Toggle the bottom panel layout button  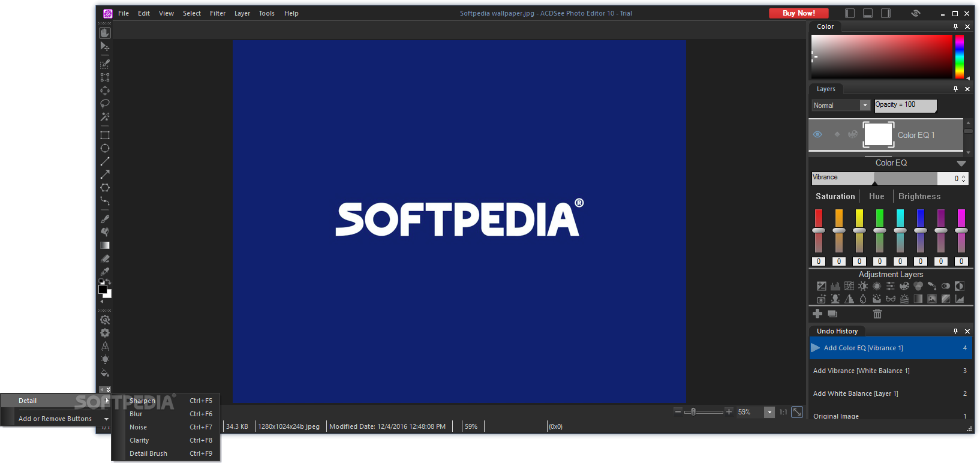pos(868,13)
